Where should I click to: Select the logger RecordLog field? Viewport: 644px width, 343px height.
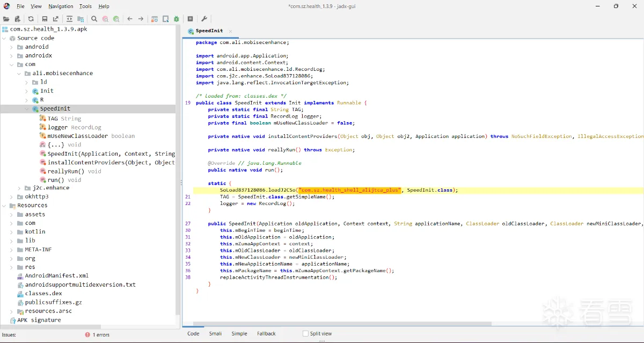click(74, 127)
